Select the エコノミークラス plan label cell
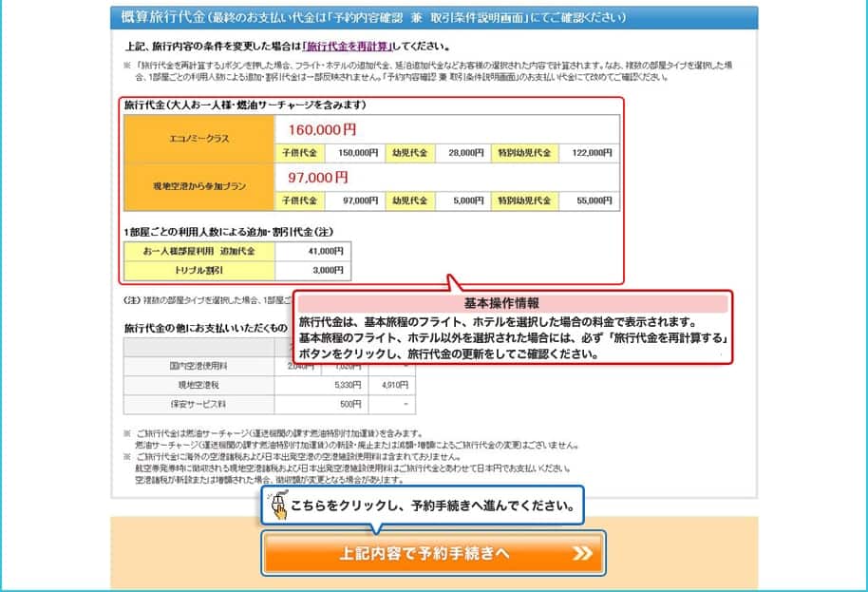 (x=198, y=139)
